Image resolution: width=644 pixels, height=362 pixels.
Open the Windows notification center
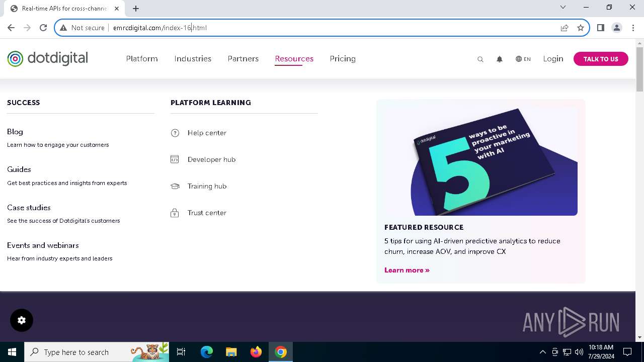tap(627, 352)
